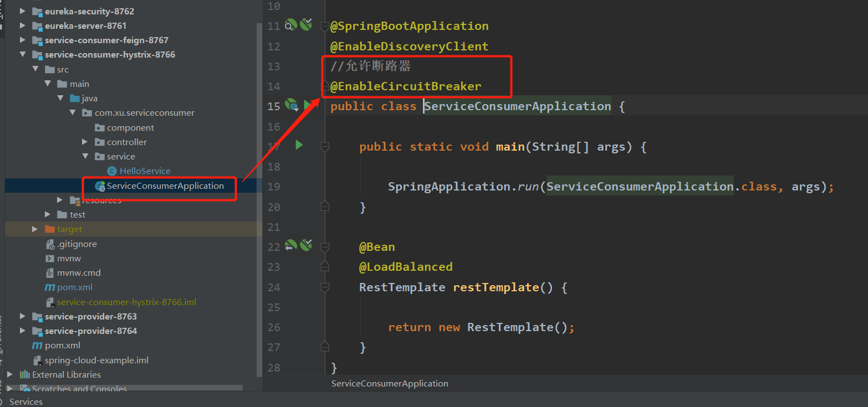Collapse the main folder
This screenshot has width=868, height=407.
[x=48, y=84]
